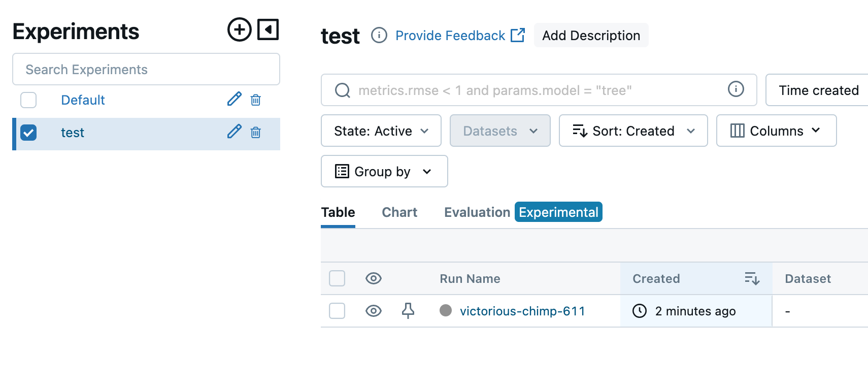Image resolution: width=868 pixels, height=387 pixels.
Task: Uncheck the test experiment checkbox
Action: point(28,133)
